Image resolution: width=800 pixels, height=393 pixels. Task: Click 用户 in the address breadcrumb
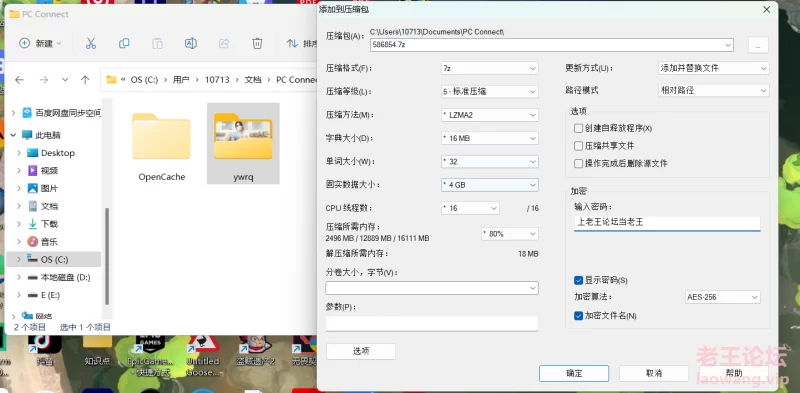(x=181, y=80)
